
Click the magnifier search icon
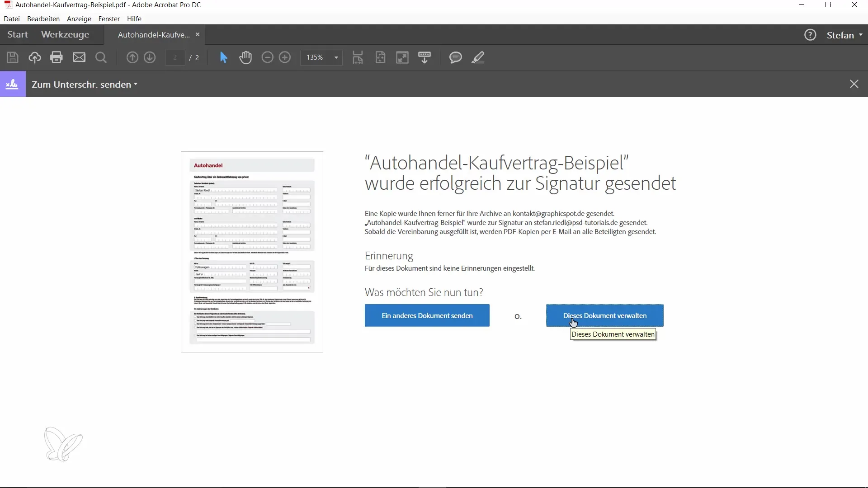[101, 57]
